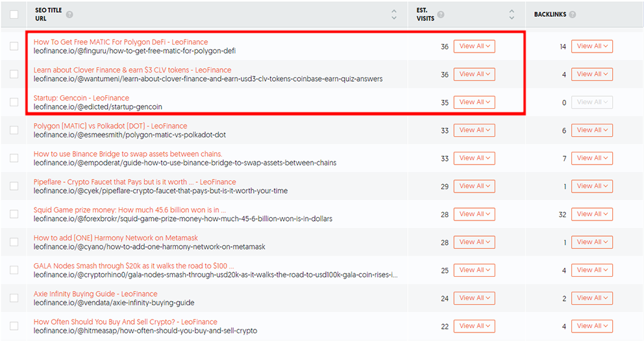644x341 pixels.
Task: Open GALA Nodes Smash through $20k link
Action: 134,266
